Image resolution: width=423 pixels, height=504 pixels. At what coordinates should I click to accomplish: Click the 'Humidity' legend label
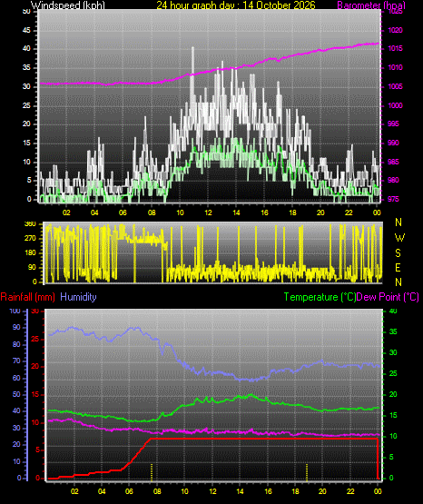[x=78, y=297]
